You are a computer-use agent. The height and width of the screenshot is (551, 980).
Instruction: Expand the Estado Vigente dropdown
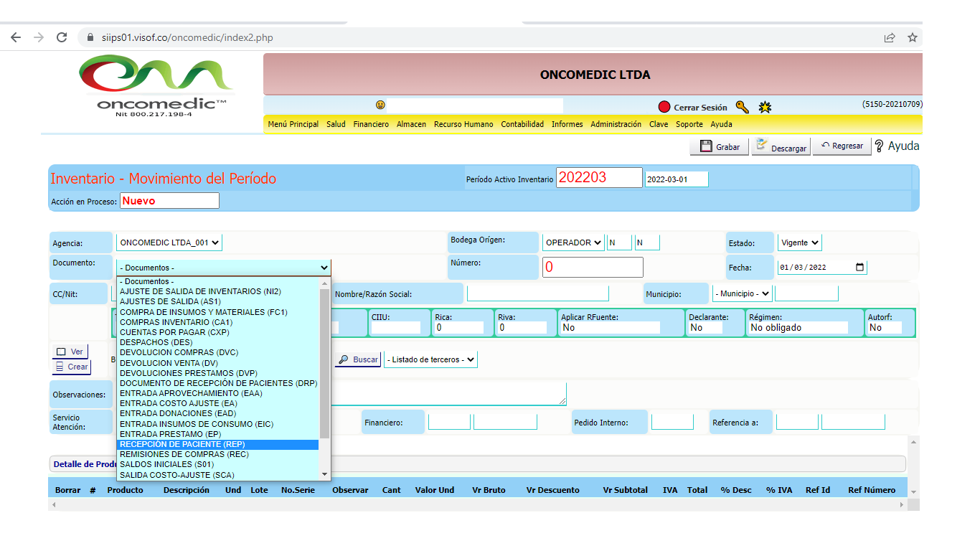click(799, 242)
